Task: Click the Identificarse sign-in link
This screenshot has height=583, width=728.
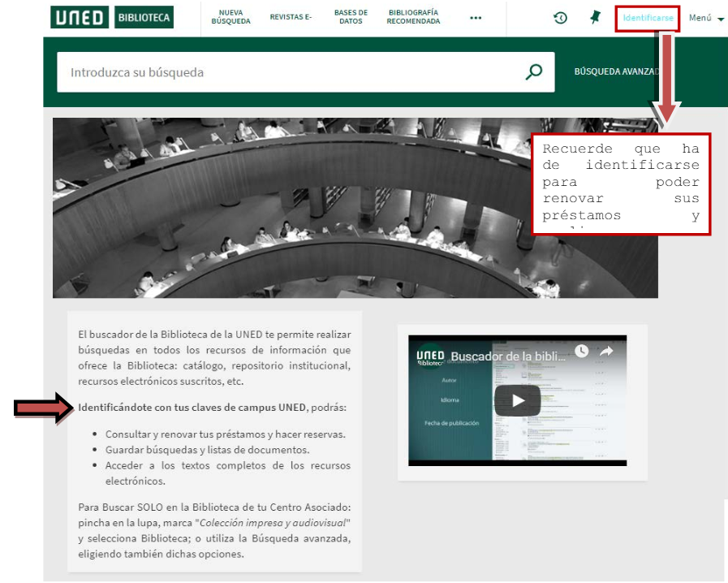Action: tap(647, 18)
